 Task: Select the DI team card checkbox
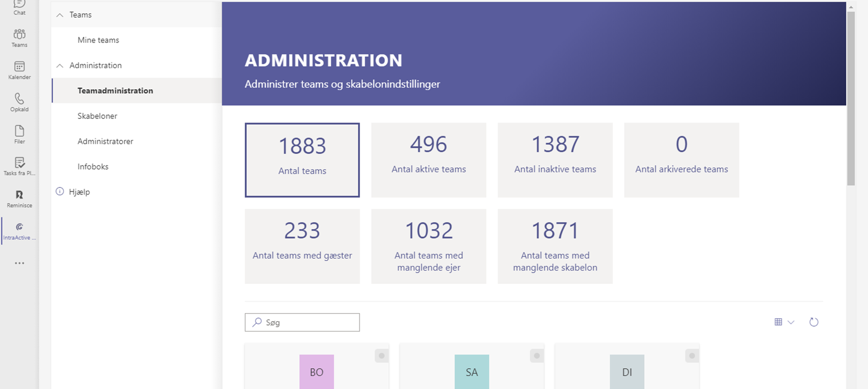click(x=692, y=356)
